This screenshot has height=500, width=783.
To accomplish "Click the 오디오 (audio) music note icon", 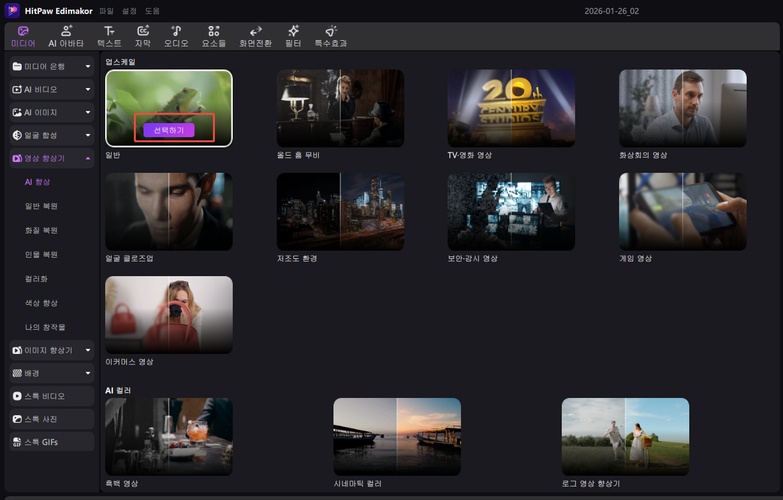I will tap(176, 36).
